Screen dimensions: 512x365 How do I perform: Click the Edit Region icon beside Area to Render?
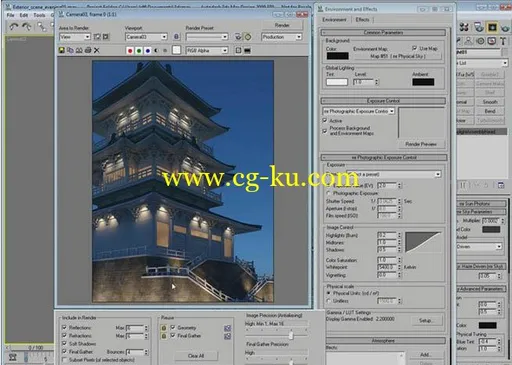click(97, 37)
